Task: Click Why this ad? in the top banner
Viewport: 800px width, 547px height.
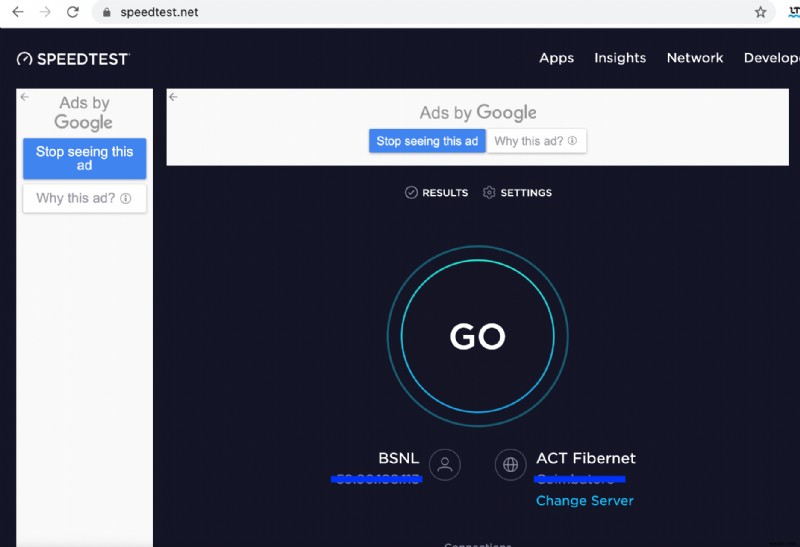Action: [536, 141]
